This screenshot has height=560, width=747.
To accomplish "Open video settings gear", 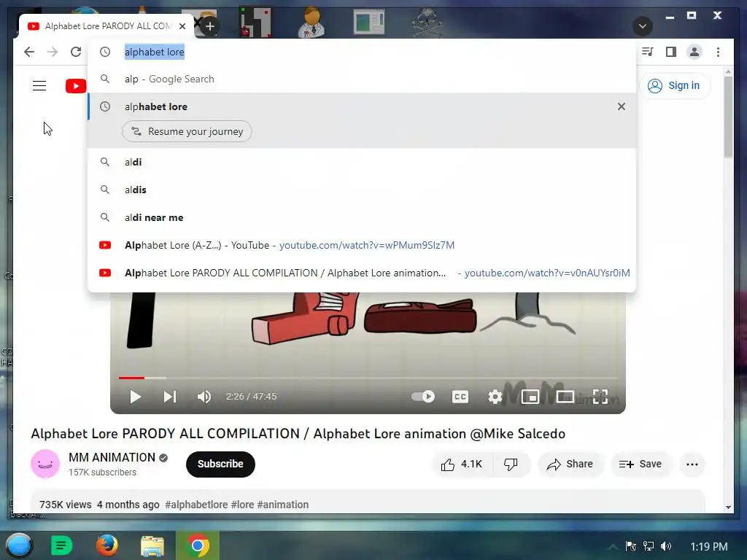I will click(495, 397).
